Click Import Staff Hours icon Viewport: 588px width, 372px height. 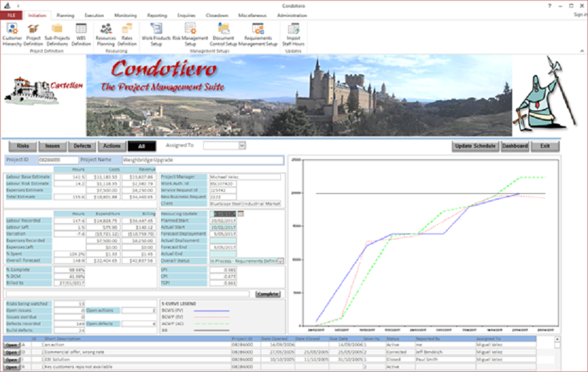point(293,35)
